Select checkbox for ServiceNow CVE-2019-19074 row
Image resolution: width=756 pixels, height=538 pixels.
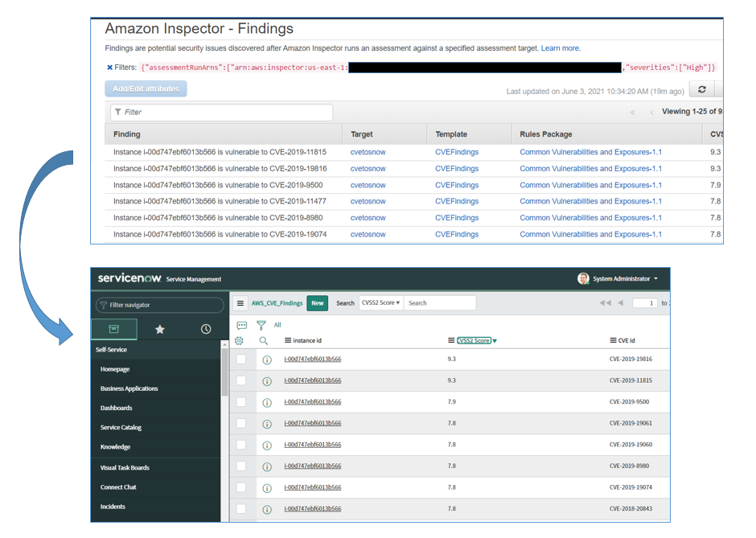pyautogui.click(x=241, y=487)
